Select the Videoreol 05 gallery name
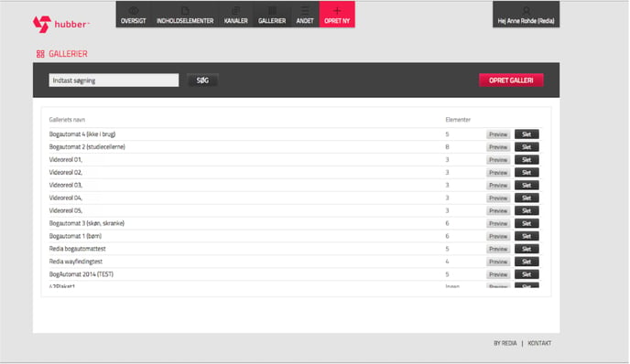The width and height of the screenshot is (630, 364). (x=66, y=210)
